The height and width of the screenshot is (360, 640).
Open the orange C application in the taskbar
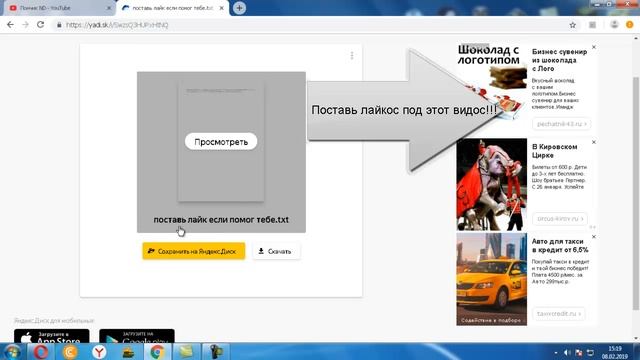pyautogui.click(x=70, y=351)
